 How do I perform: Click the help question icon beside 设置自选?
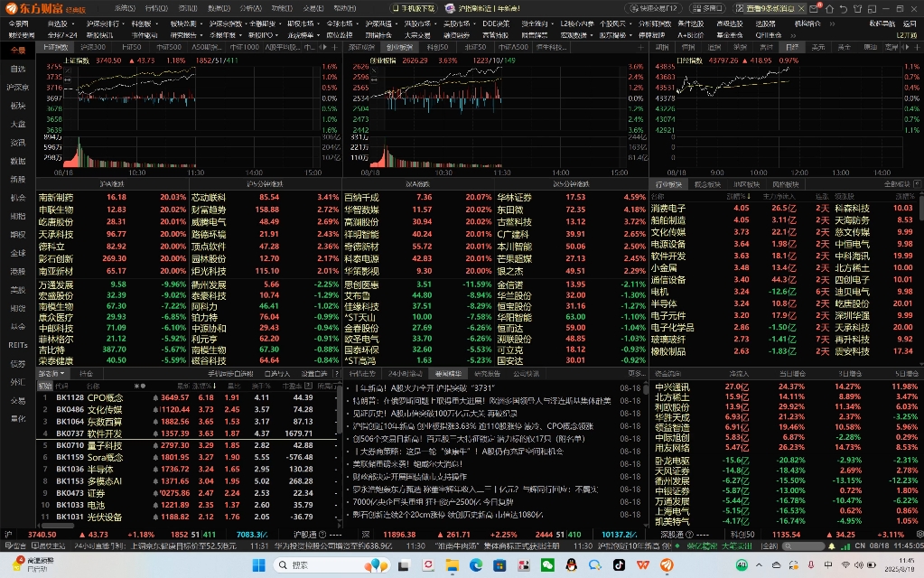coord(337,374)
